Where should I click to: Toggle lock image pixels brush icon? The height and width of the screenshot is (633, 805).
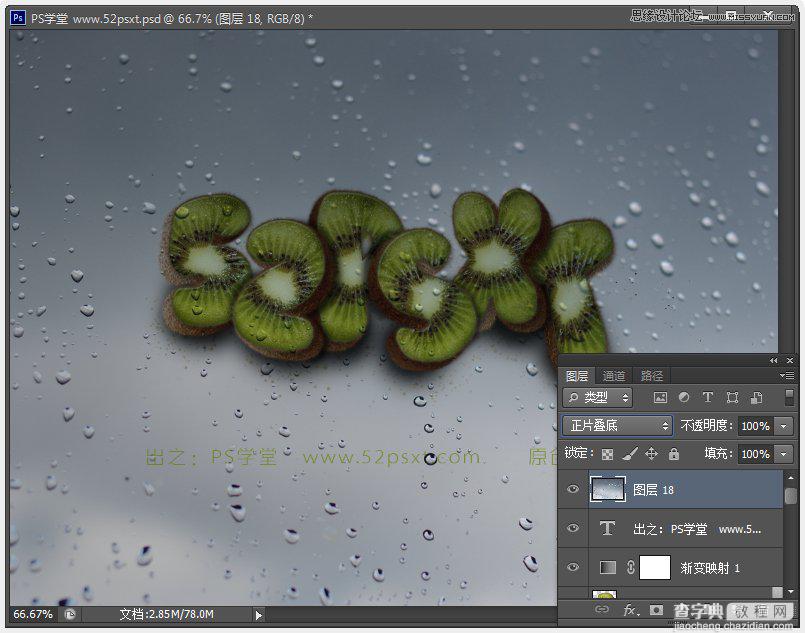pos(630,454)
